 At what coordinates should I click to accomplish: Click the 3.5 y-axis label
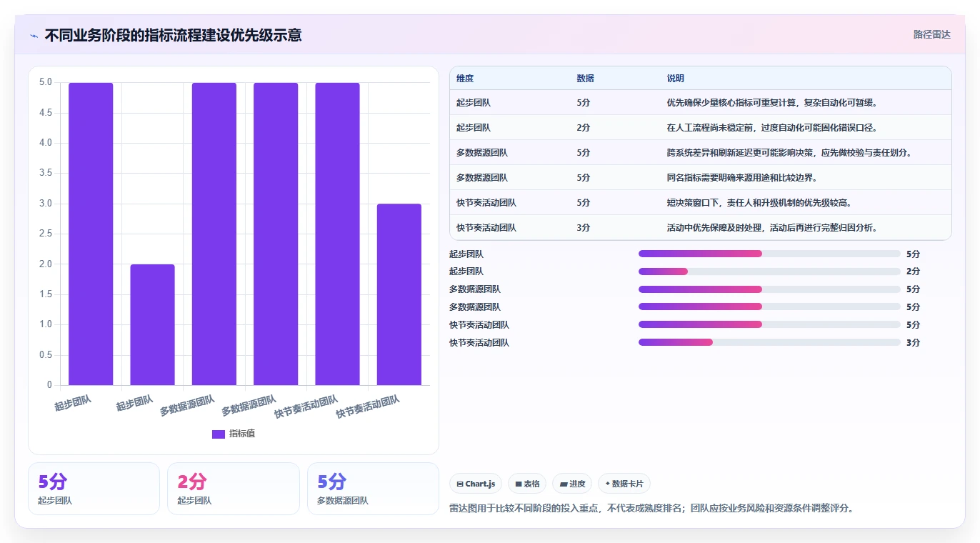(x=45, y=173)
